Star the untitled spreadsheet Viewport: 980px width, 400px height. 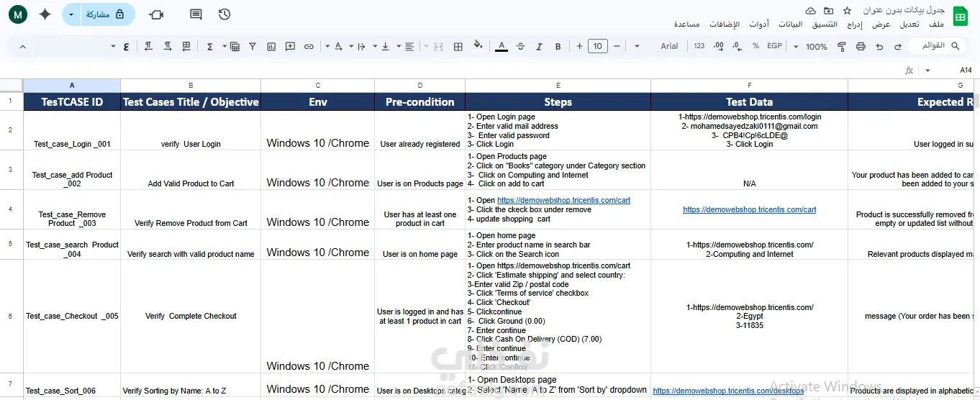[x=847, y=11]
